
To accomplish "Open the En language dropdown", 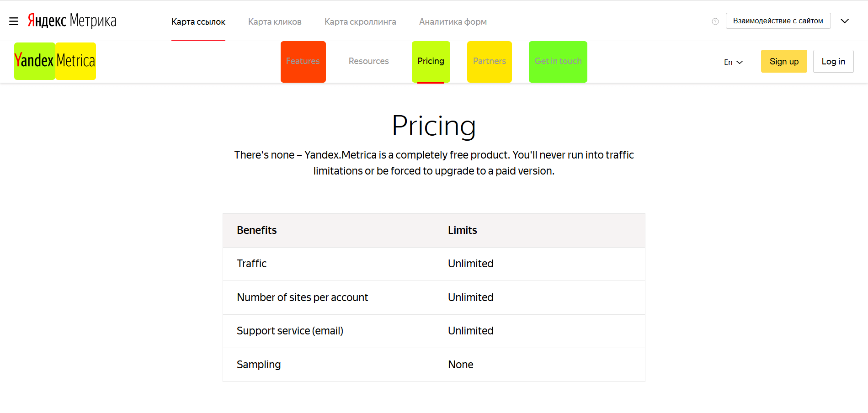I will [x=733, y=62].
